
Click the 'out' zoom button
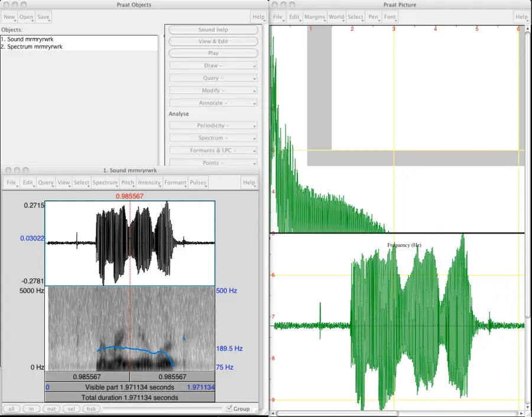coord(51,409)
